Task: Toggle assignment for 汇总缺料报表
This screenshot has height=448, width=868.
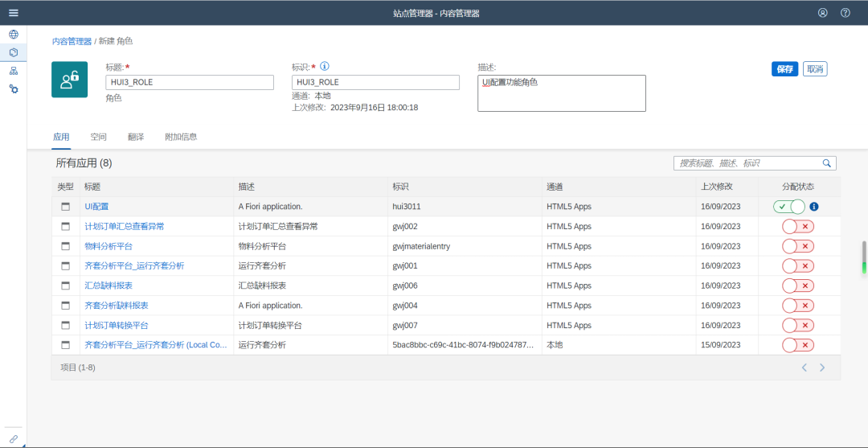Action: coord(798,286)
